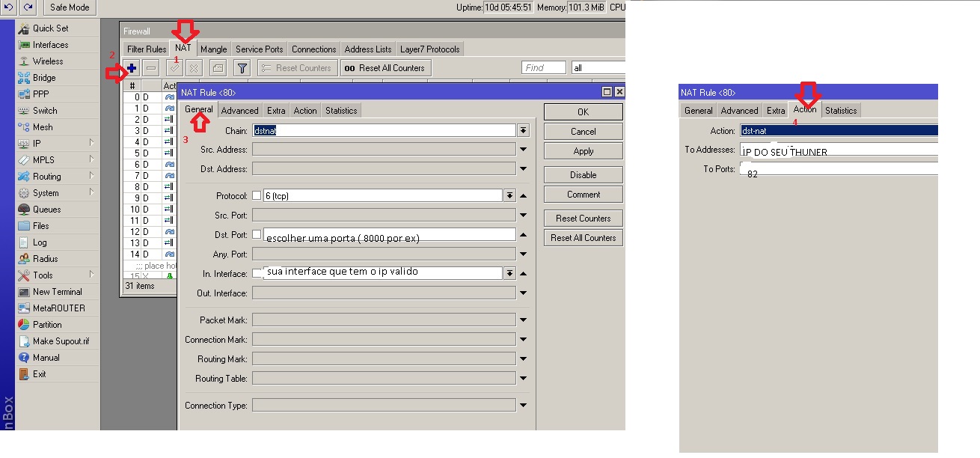Open the Switch section

click(45, 110)
